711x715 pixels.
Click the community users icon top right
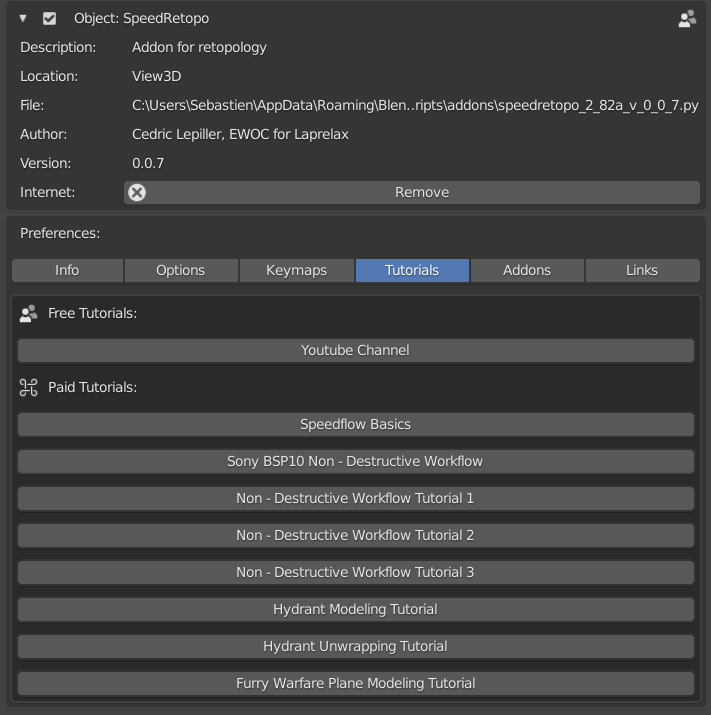(687, 19)
